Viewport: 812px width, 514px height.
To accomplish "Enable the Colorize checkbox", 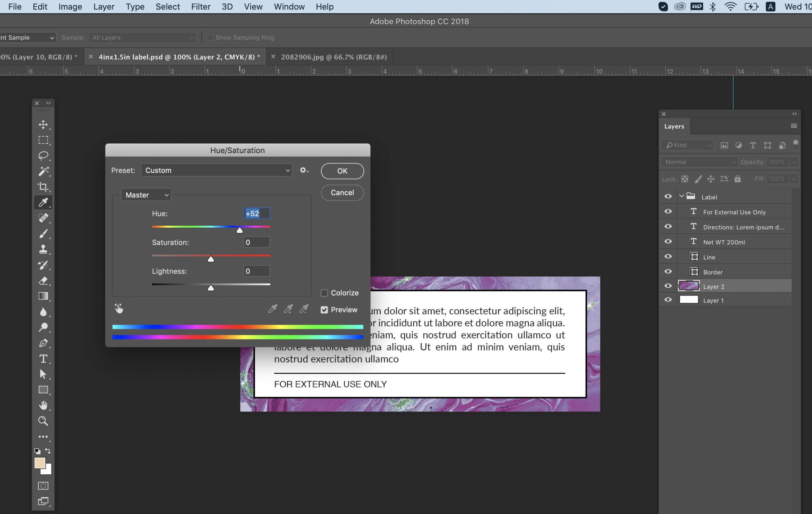I will [324, 293].
